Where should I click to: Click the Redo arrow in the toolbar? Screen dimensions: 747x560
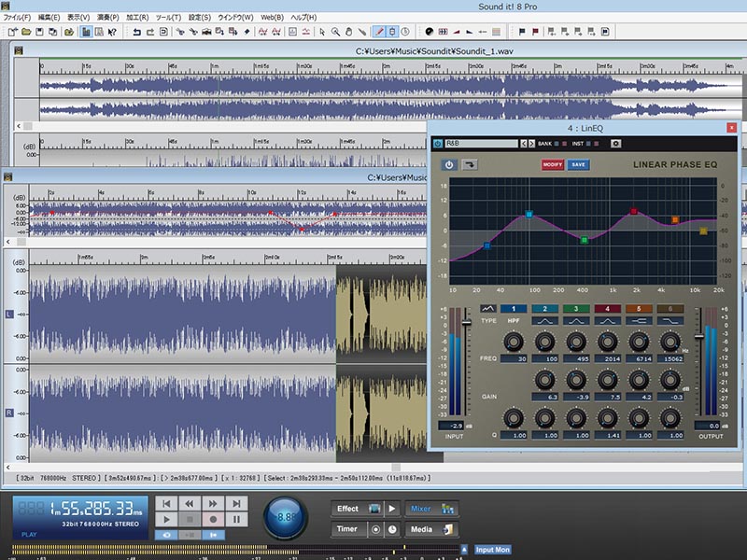pos(150,32)
